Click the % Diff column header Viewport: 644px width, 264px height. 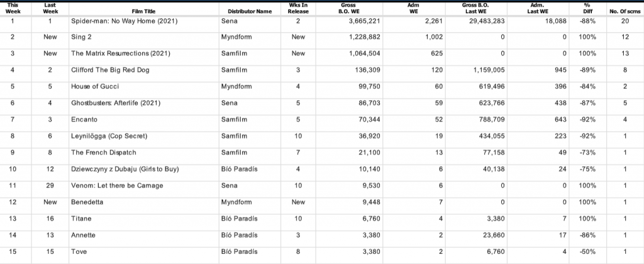[x=588, y=7]
